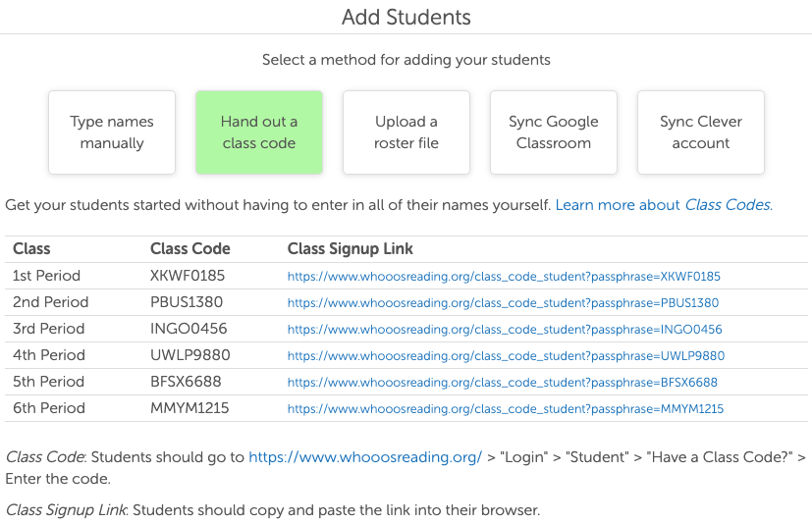Click the 5th Period class name
The height and width of the screenshot is (524, 812).
49,382
